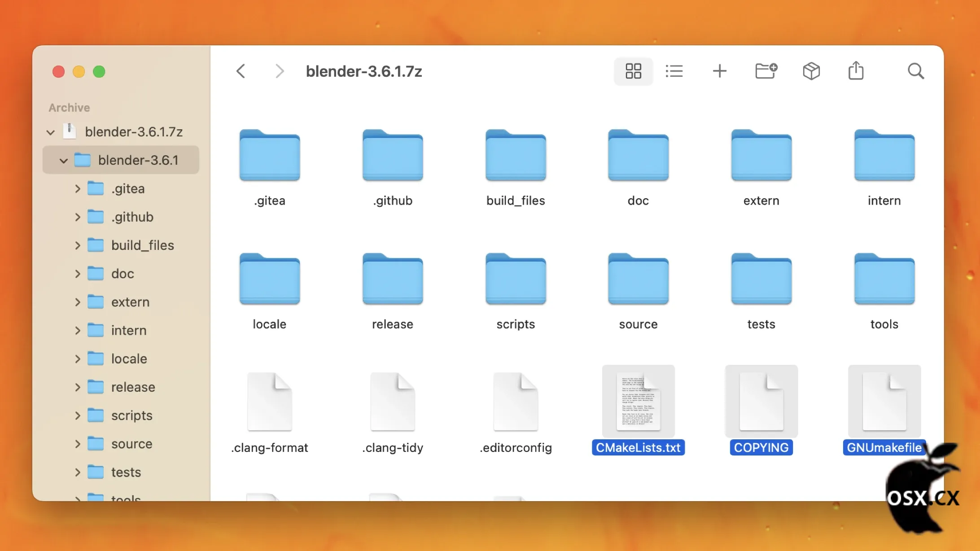Expand the .gitea folder in sidebar

pyautogui.click(x=78, y=189)
